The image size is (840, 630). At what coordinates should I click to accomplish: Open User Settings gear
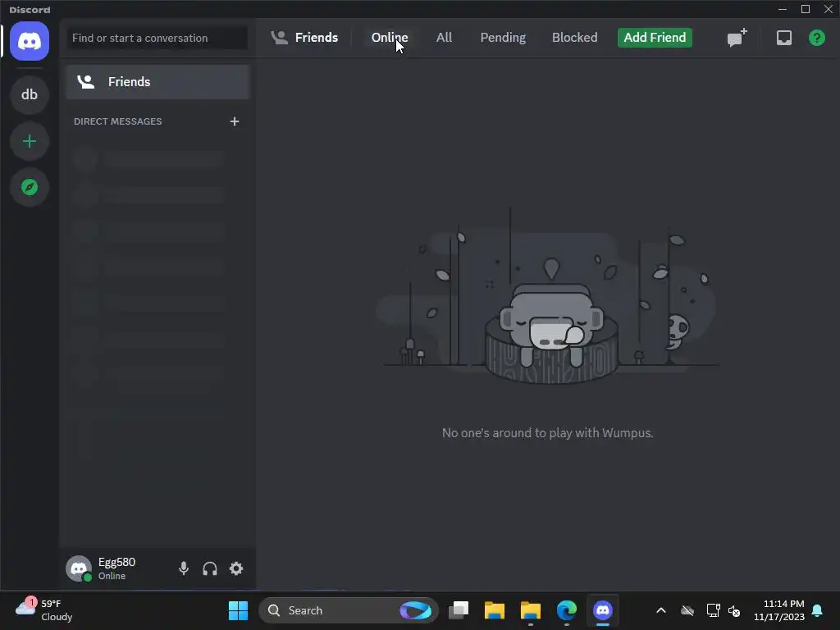tap(236, 568)
